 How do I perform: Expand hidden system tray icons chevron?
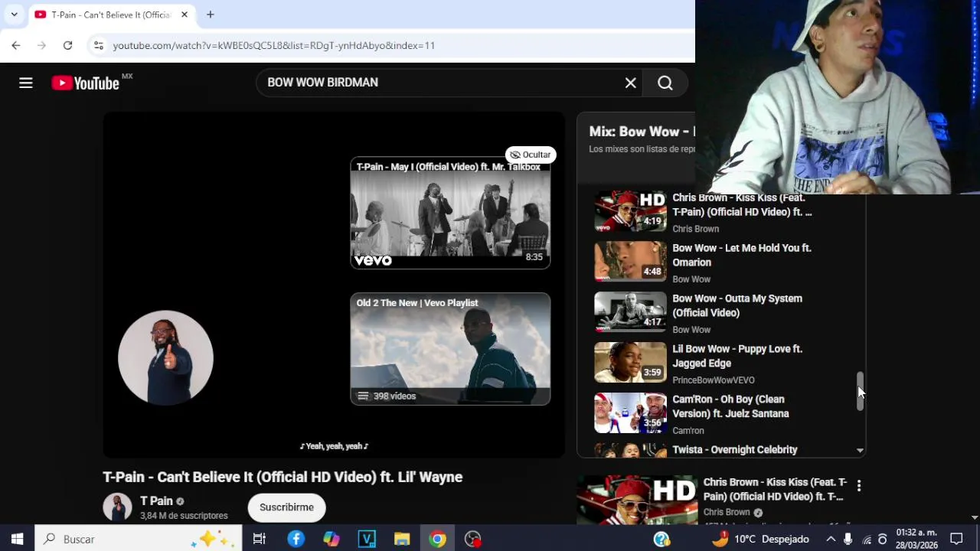[x=830, y=539]
